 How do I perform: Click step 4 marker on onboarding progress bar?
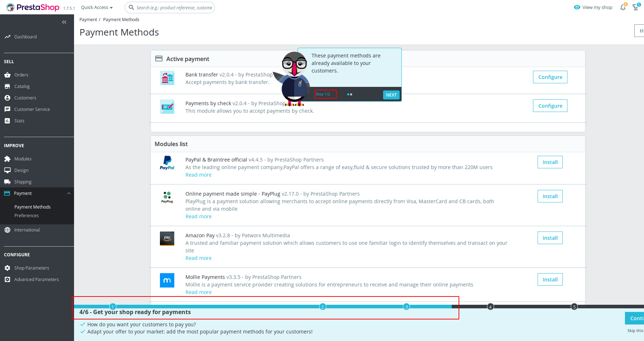pos(490,307)
